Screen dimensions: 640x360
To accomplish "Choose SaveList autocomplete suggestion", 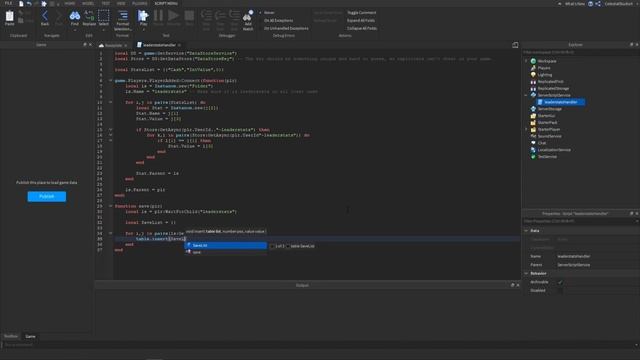I will (x=226, y=246).
